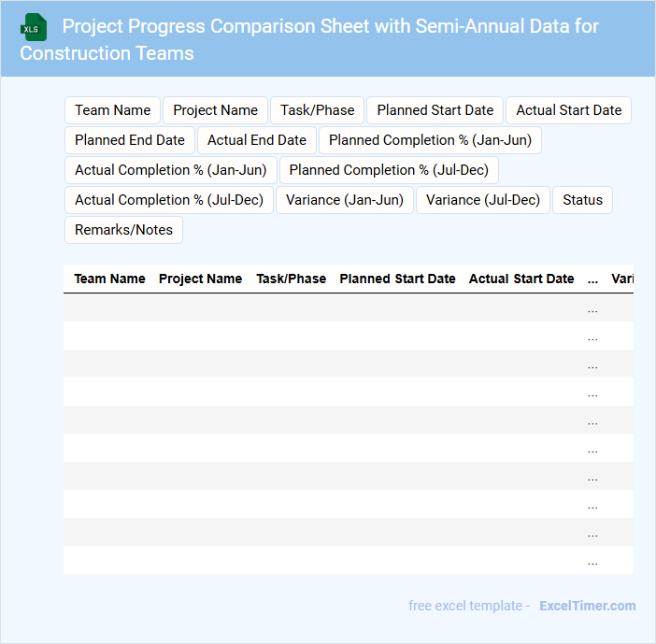
Task: Select Actual Completion % (Jul-Dec) tag
Action: click(x=169, y=200)
